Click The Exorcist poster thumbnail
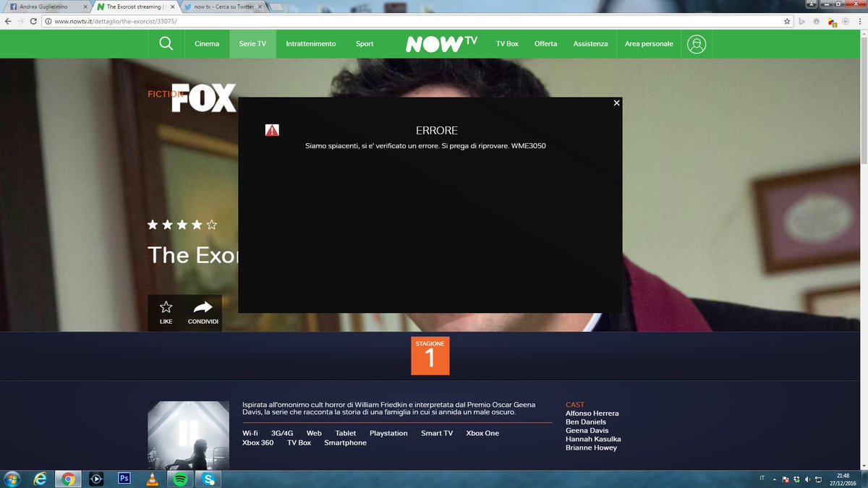 pyautogui.click(x=188, y=435)
